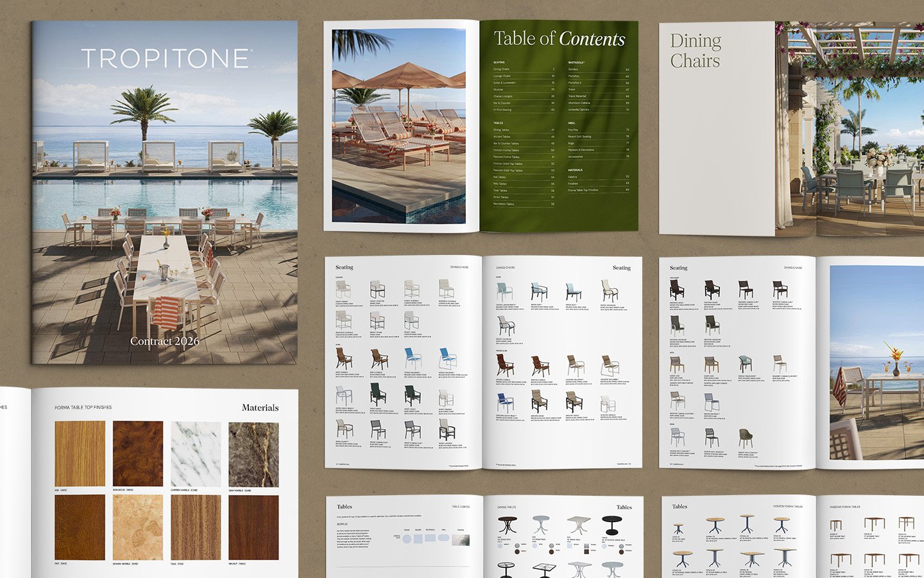This screenshot has height=578, width=924.
Task: Click the 'Contract 2026' text on the cover
Action: point(164,341)
